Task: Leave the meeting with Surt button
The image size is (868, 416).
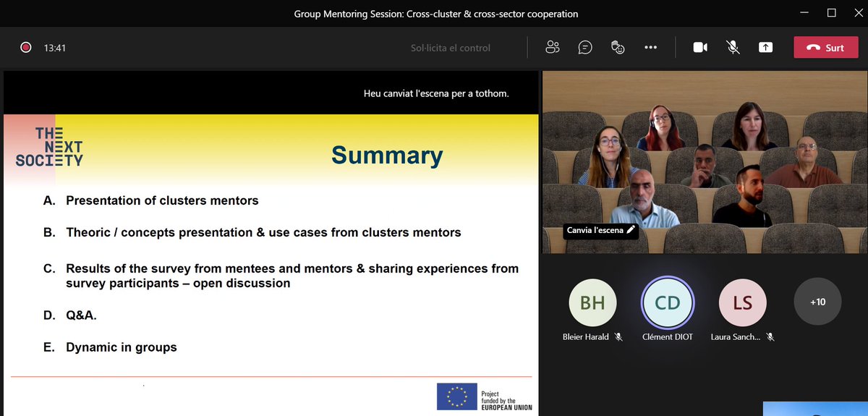Action: 825,48
